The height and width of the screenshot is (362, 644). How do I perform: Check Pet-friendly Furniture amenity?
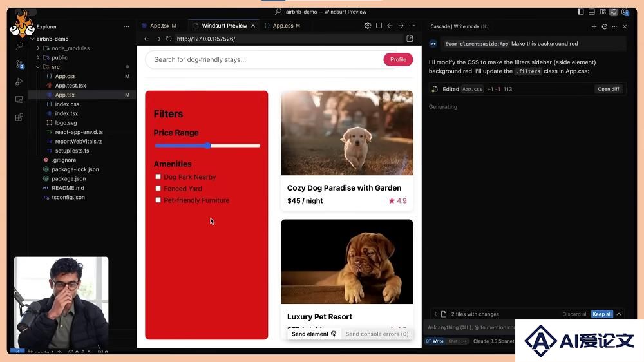point(158,200)
